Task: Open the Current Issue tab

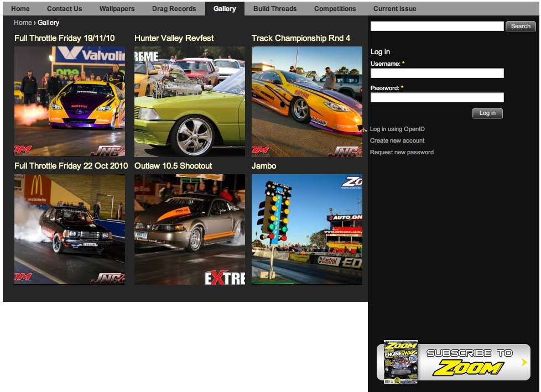Action: 394,9
